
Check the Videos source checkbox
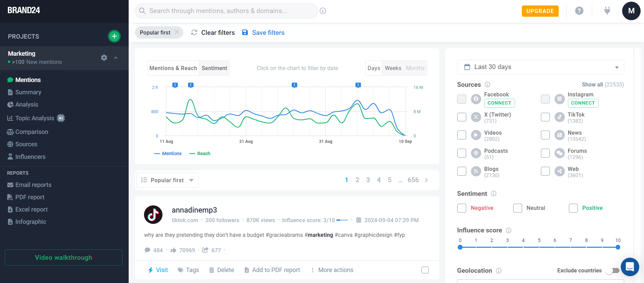click(462, 135)
